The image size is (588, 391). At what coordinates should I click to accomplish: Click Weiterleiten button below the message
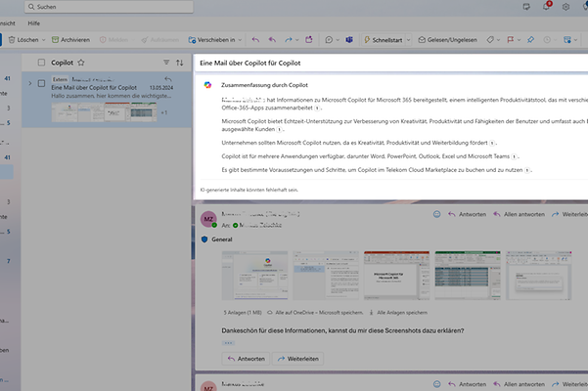(x=299, y=358)
